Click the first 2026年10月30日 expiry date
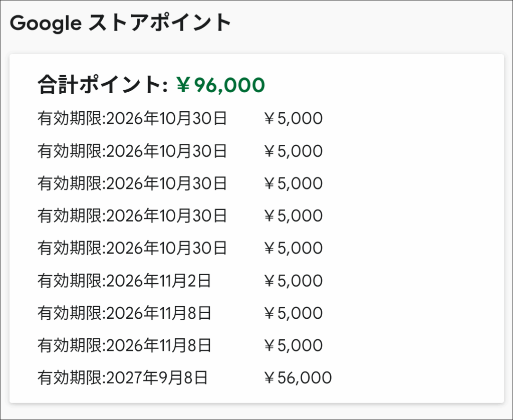 (x=132, y=119)
